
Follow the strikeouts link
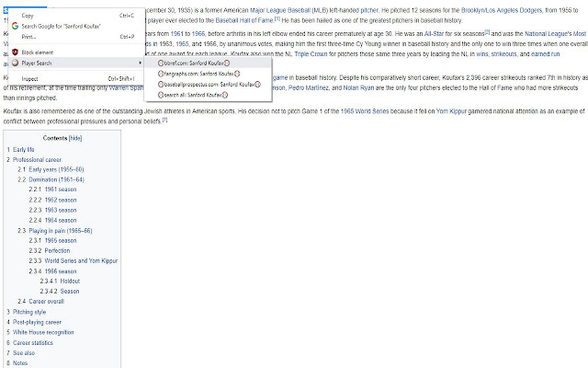click(504, 54)
